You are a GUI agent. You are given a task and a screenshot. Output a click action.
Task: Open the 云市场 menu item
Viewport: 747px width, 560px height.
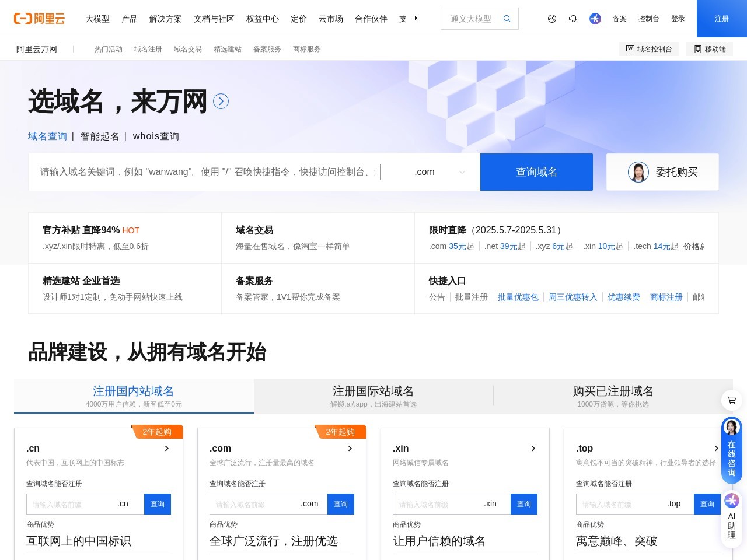click(331, 19)
